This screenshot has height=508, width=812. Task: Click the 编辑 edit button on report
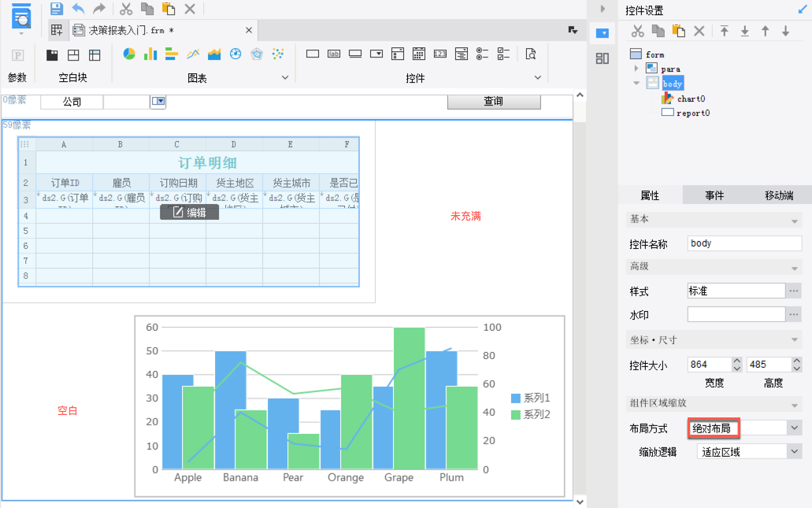[189, 212]
